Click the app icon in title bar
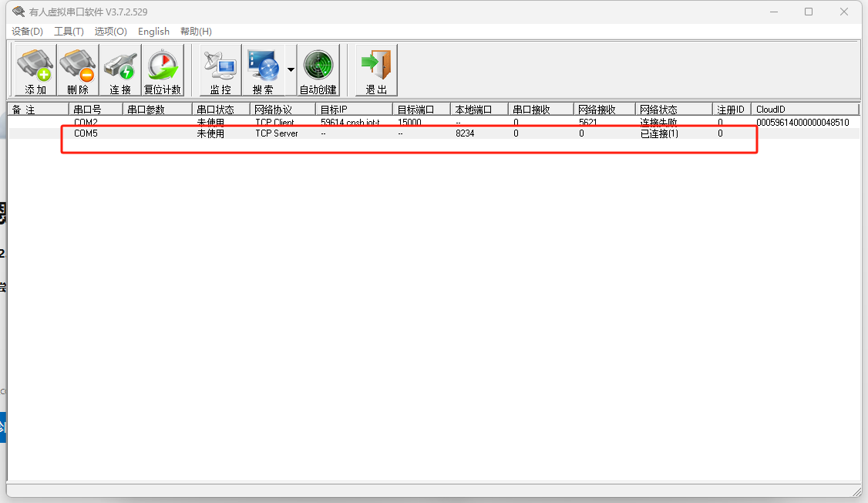 19,12
